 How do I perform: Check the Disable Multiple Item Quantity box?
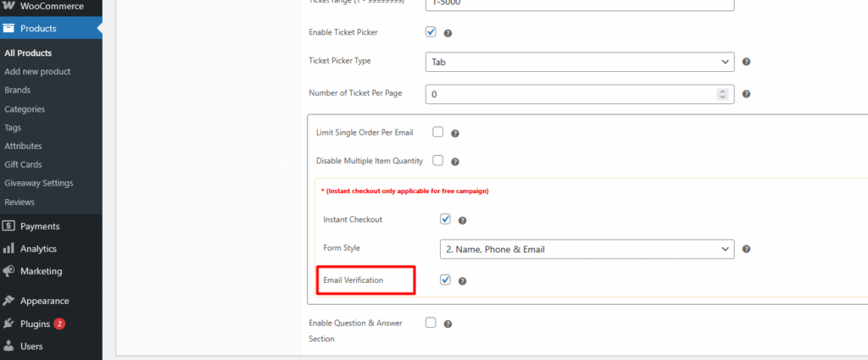pyautogui.click(x=438, y=160)
